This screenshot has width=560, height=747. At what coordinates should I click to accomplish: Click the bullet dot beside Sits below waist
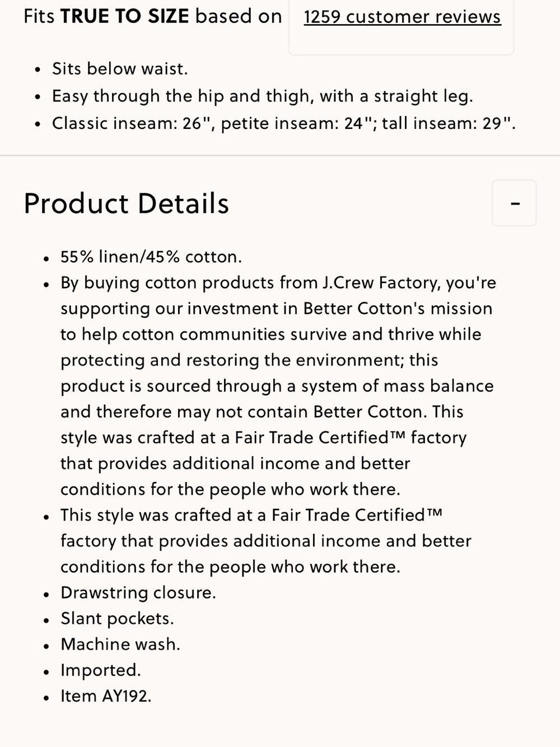click(x=38, y=70)
